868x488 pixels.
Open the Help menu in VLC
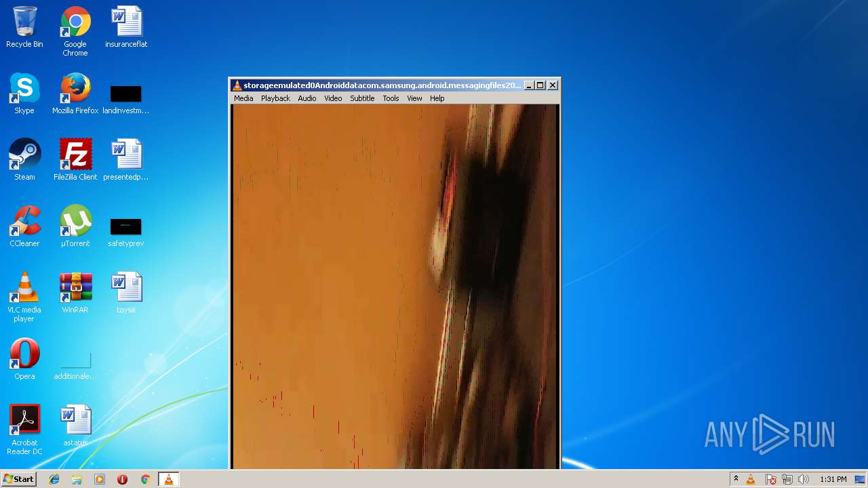tap(437, 98)
